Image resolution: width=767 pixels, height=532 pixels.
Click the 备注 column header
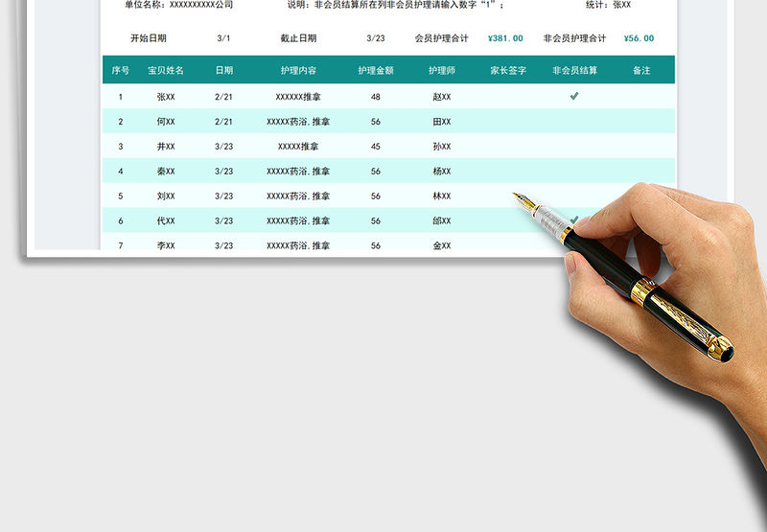pyautogui.click(x=641, y=71)
